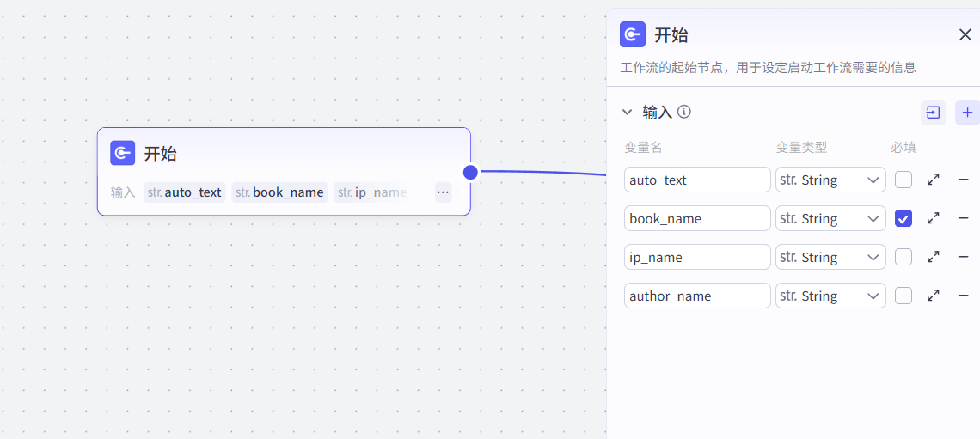Expand the auto_text variable editor
Image resolution: width=980 pixels, height=439 pixels.
[933, 180]
